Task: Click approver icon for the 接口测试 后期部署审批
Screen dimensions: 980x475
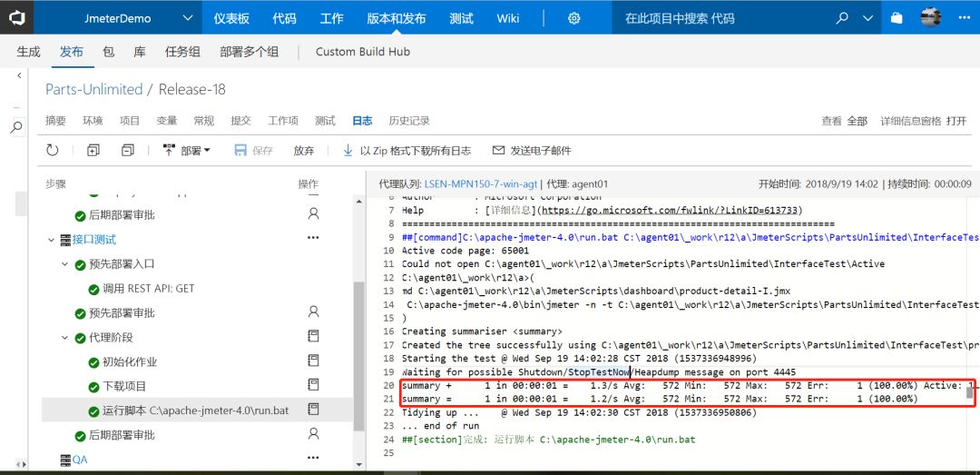Action: [x=313, y=434]
